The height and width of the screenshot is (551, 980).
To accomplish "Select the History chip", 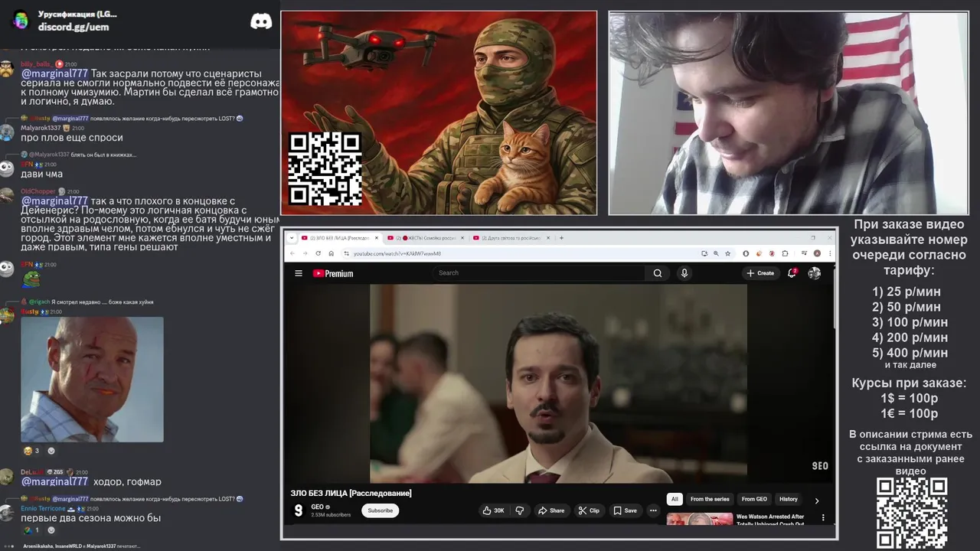I will 789,499.
